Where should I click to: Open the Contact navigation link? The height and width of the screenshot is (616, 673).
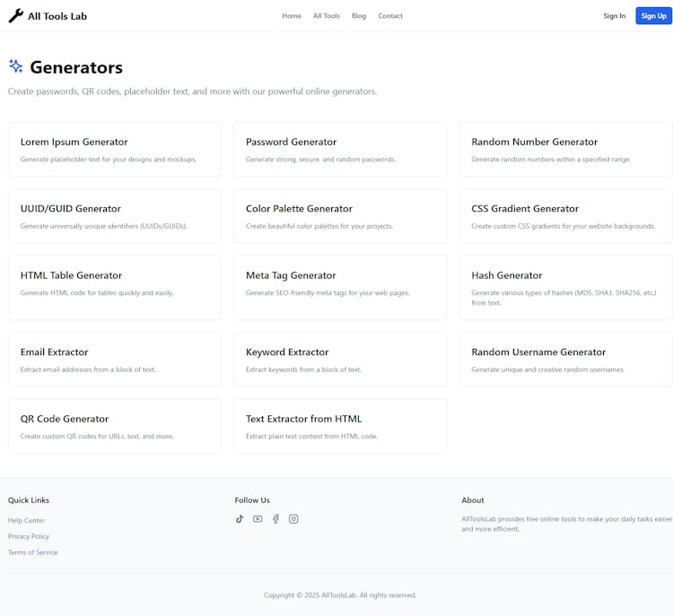click(390, 15)
